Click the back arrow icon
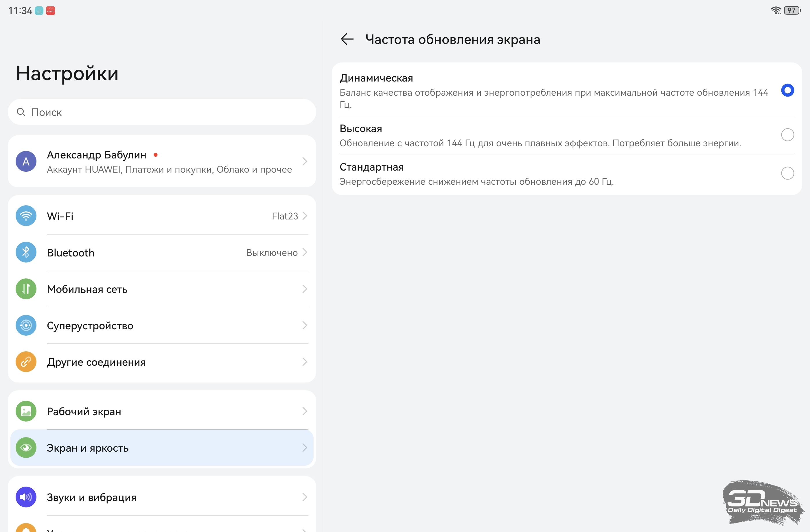Screen dimensions: 810x532 (x=347, y=39)
